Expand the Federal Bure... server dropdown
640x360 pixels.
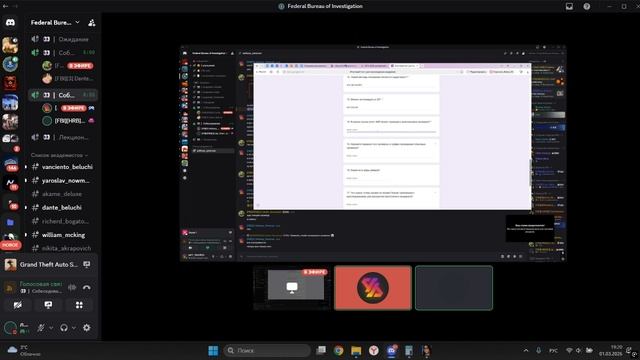point(78,22)
